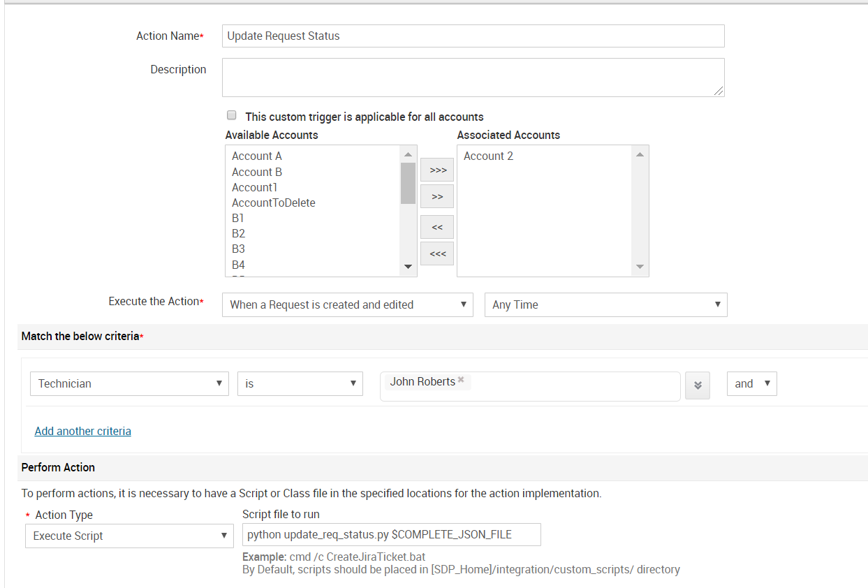Open the 'is' condition dropdown
The height and width of the screenshot is (588, 868).
pyautogui.click(x=300, y=383)
